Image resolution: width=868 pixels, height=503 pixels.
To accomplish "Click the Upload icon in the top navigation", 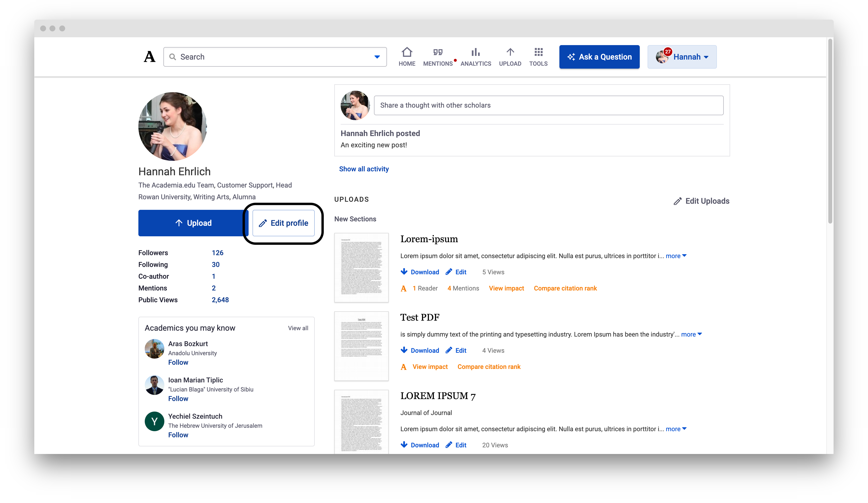I will (x=510, y=52).
